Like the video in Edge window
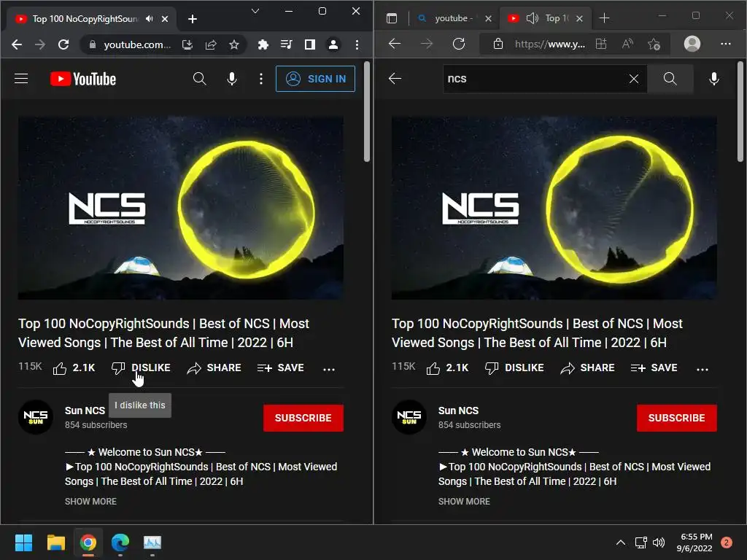Screen dimensions: 747x560 coord(447,367)
